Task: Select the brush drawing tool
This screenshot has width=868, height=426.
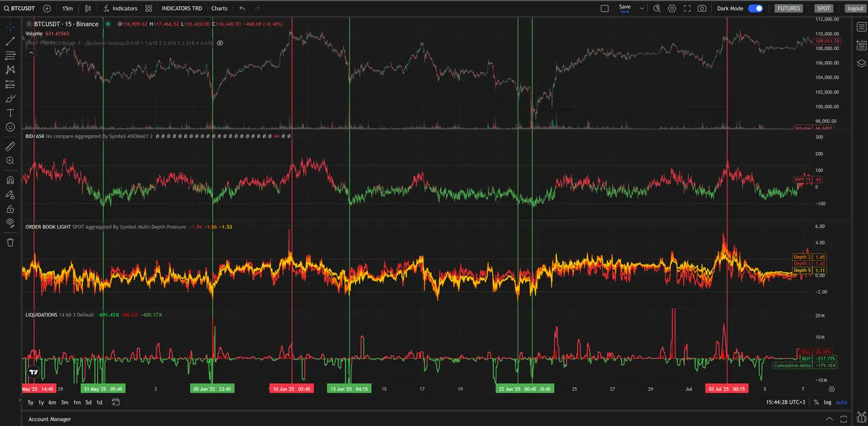Action: pyautogui.click(x=10, y=99)
